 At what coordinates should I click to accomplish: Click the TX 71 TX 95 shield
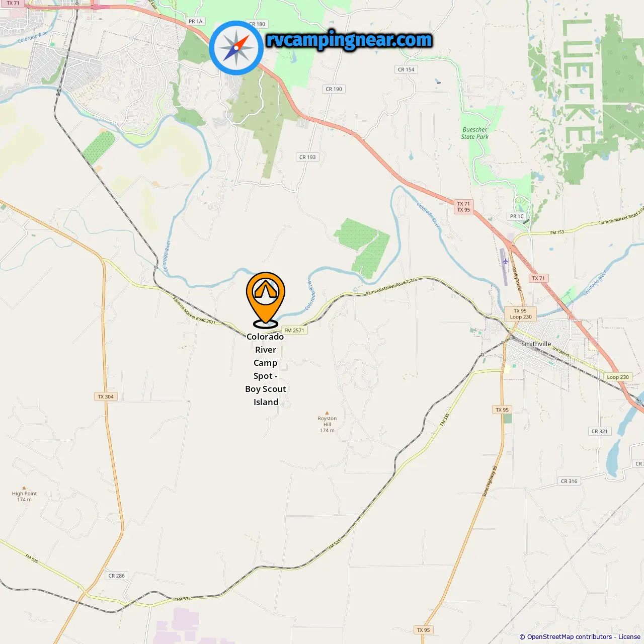point(464,207)
